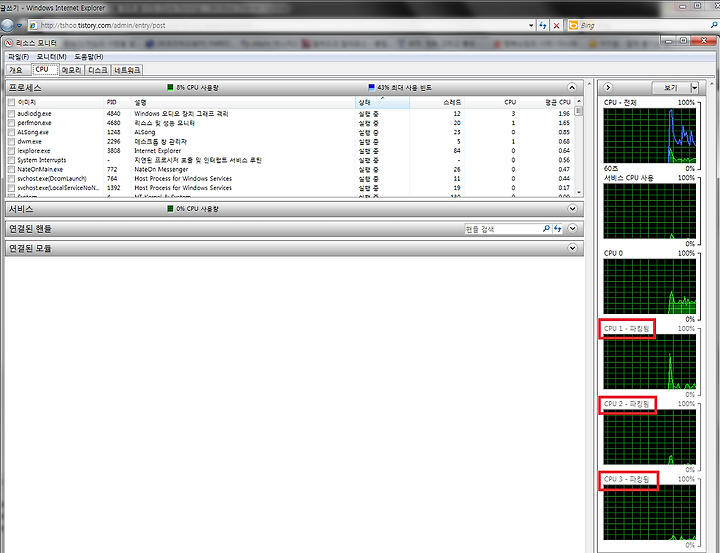Click the Bing search provider icon
Image resolution: width=720 pixels, height=553 pixels.
pos(573,25)
